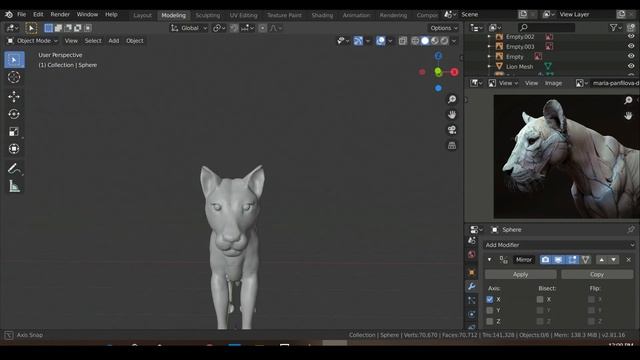This screenshot has width=640, height=360.
Task: Click the outliner search field
Action: pos(547,27)
